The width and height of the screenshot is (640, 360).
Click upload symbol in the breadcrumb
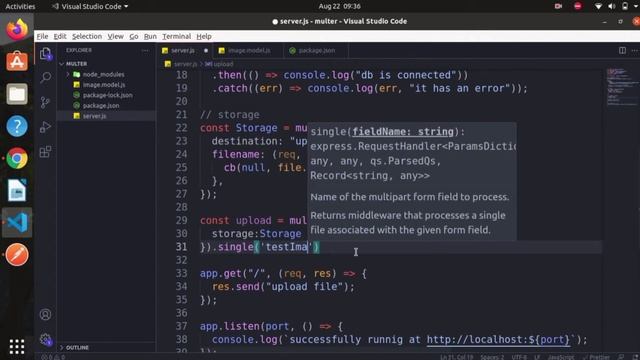click(x=223, y=64)
